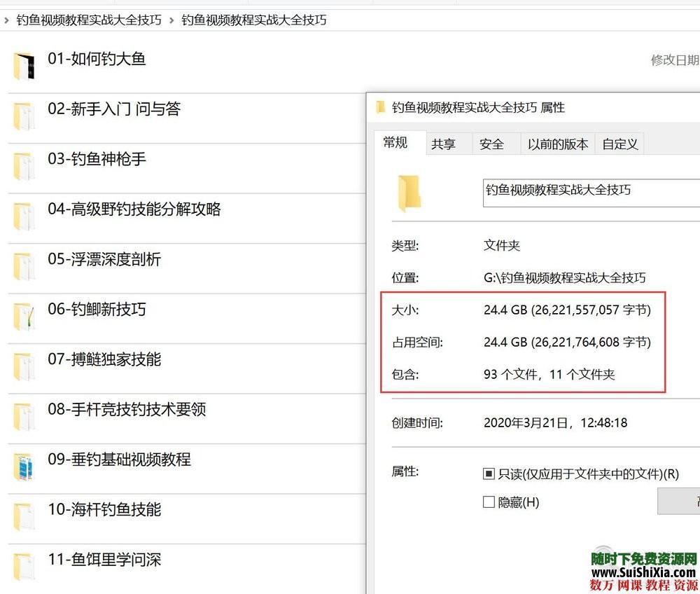Click the www.SuiShiXia.com watermark link
The width and height of the screenshot is (700, 594).
coord(643,572)
